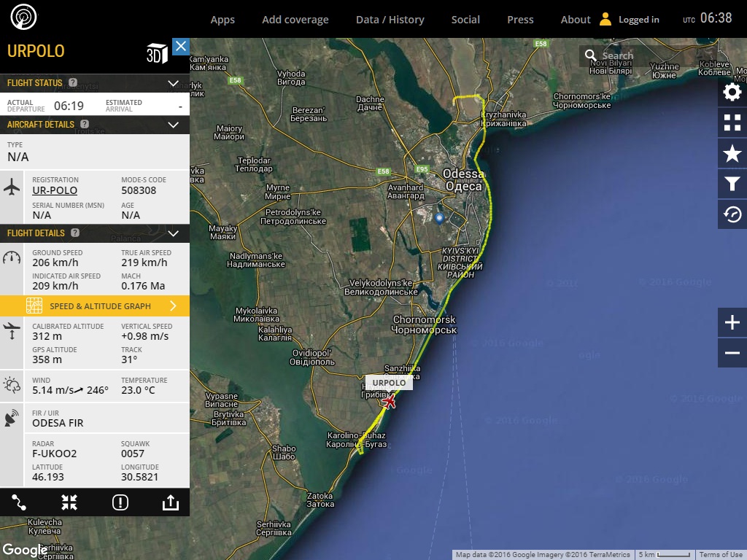Image resolution: width=747 pixels, height=560 pixels.
Task: Open the grid view icon
Action: 732,122
